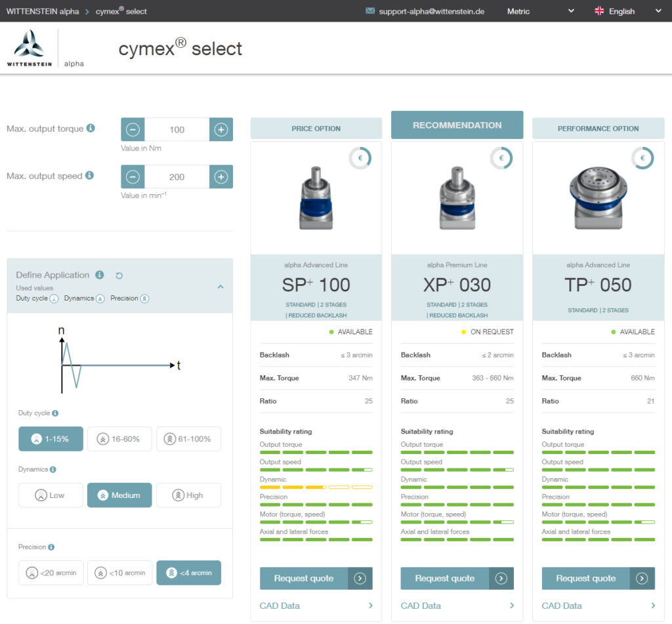Viewport: 672px width, 624px height.
Task: Click the euro price indicator on SP+ 100
Action: [360, 158]
